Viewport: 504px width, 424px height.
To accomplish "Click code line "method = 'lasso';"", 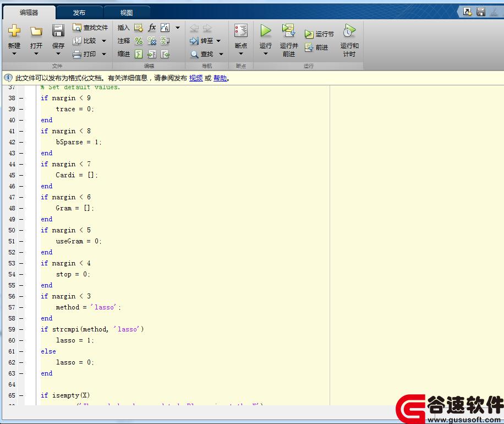I will 89,307.
